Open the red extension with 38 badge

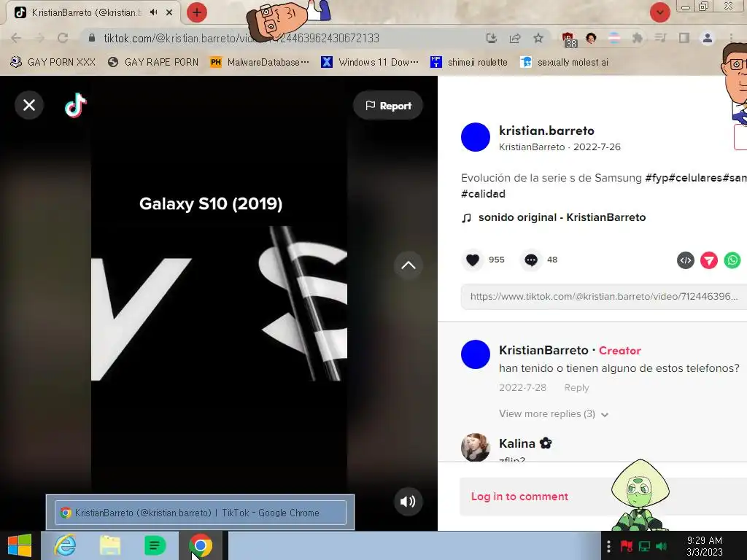pyautogui.click(x=569, y=40)
